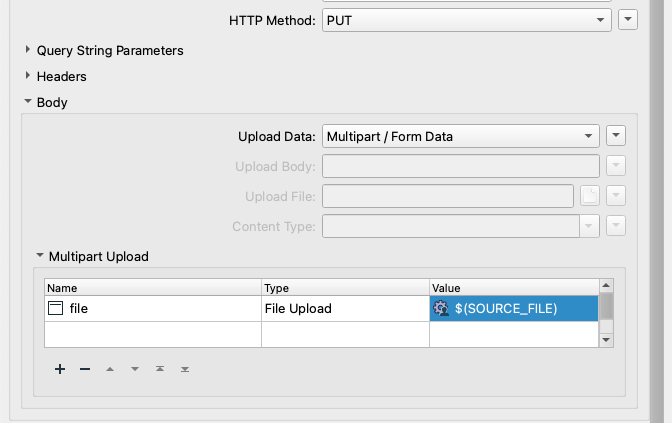
Task: Select the File Upload type cell
Action: pyautogui.click(x=345, y=309)
